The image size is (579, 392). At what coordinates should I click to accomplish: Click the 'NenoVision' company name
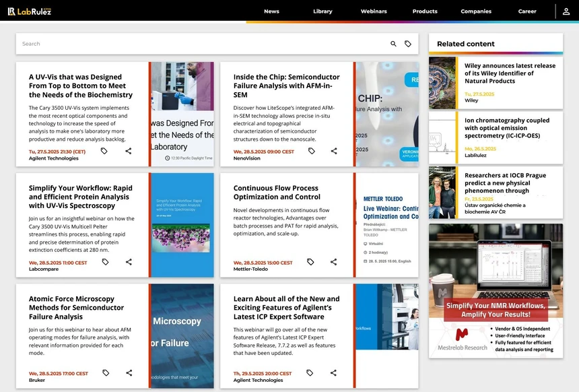coord(246,158)
